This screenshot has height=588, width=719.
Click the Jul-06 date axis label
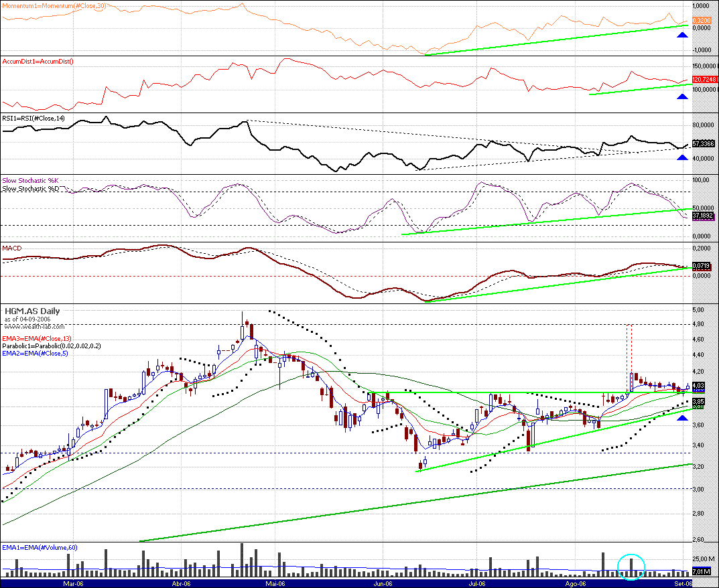click(x=477, y=583)
